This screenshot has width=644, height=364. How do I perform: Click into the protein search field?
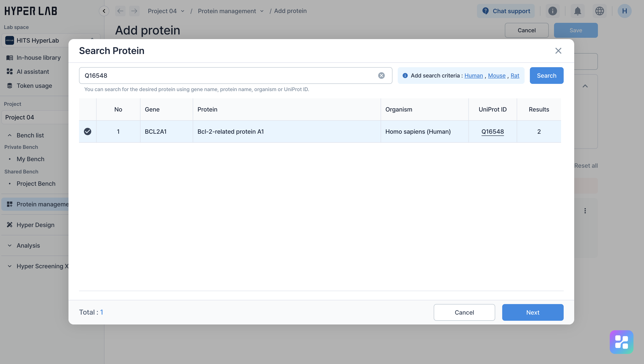click(225, 76)
